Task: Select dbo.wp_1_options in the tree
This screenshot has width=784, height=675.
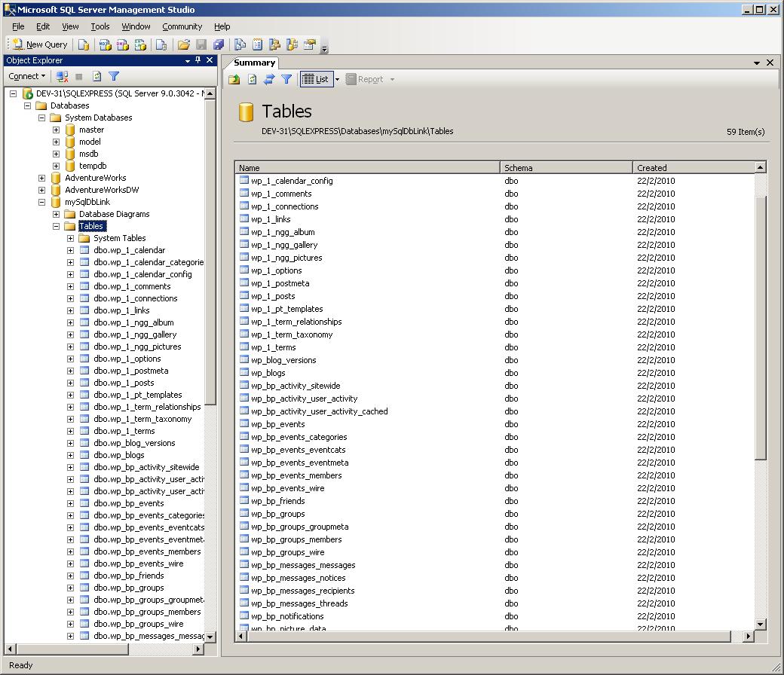Action: [x=127, y=359]
